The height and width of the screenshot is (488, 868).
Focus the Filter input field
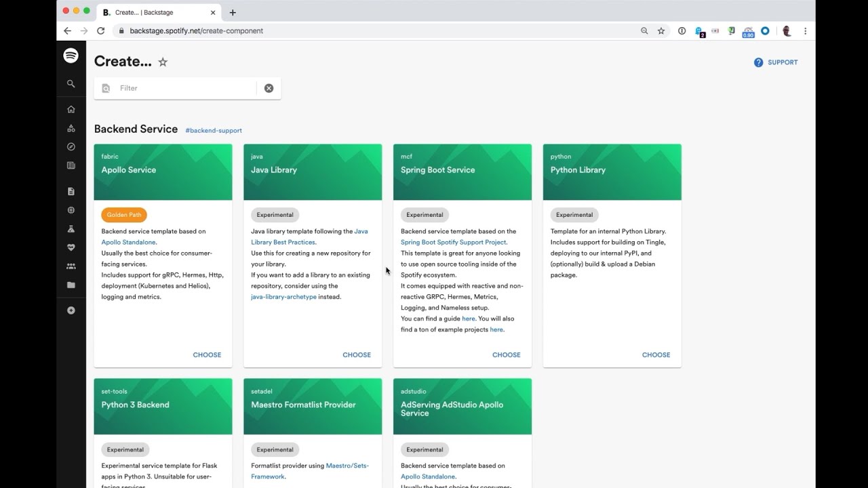[x=186, y=88]
